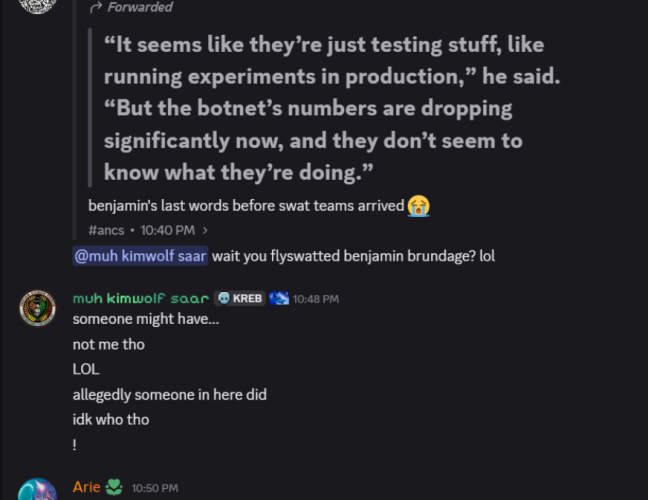648x500 pixels.
Task: Click the @muh kimwolf saar mention
Action: [x=140, y=255]
